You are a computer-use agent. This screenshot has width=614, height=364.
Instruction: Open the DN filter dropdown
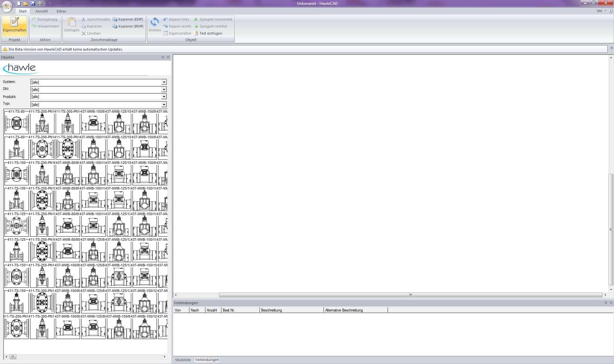tap(164, 90)
